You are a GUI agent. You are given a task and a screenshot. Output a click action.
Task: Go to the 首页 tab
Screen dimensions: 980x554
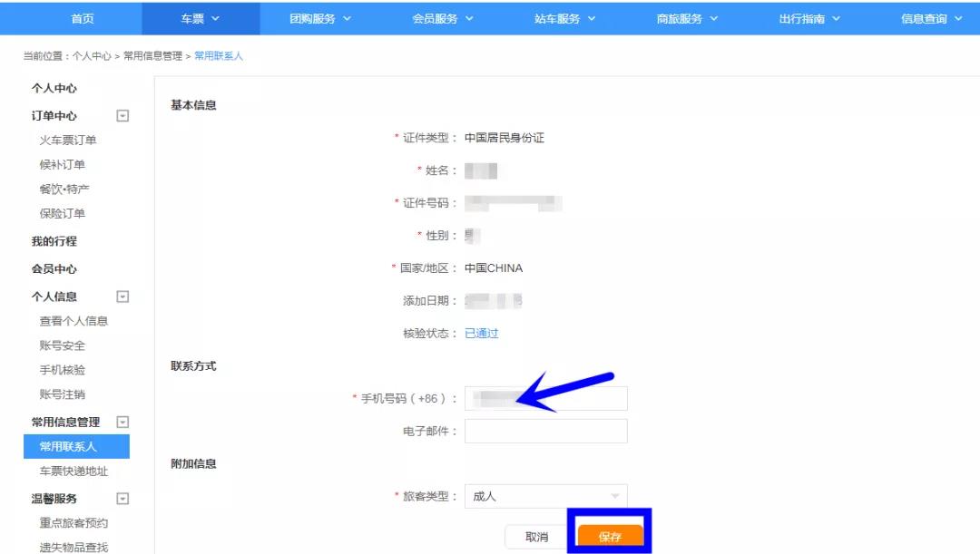(x=83, y=19)
